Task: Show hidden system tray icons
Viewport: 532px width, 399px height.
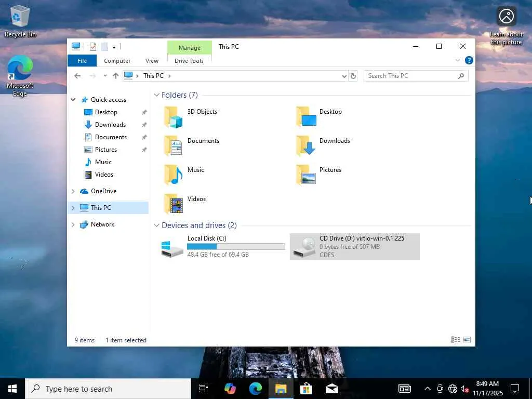Action: 428,389
